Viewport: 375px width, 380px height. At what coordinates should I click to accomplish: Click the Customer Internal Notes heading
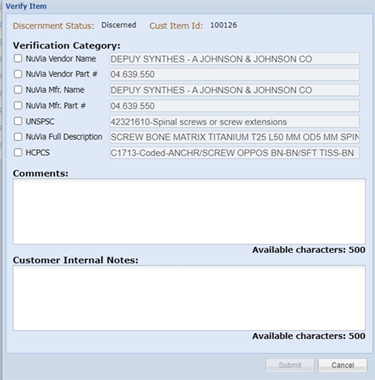coord(75,260)
